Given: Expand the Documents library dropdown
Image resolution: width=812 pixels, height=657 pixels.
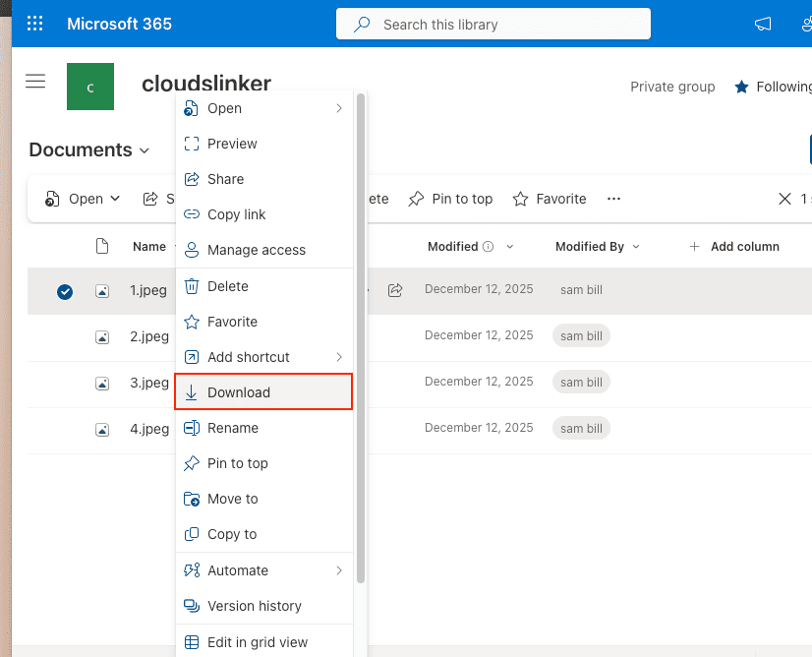Looking at the screenshot, I should click(x=145, y=150).
